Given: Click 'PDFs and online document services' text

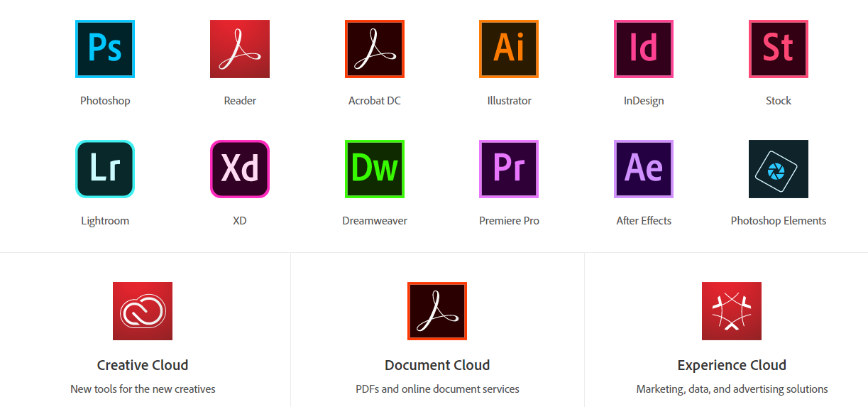Looking at the screenshot, I should (x=437, y=389).
